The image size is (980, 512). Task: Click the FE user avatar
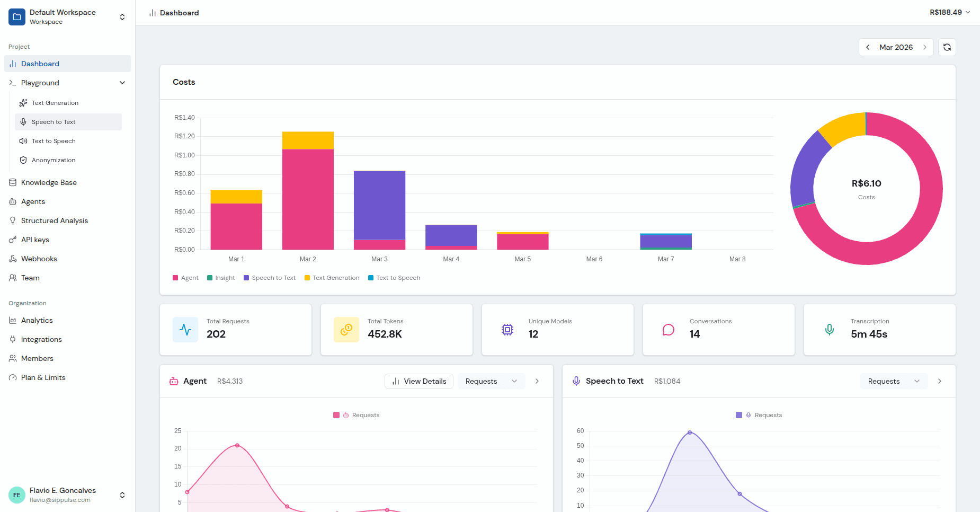(17, 495)
